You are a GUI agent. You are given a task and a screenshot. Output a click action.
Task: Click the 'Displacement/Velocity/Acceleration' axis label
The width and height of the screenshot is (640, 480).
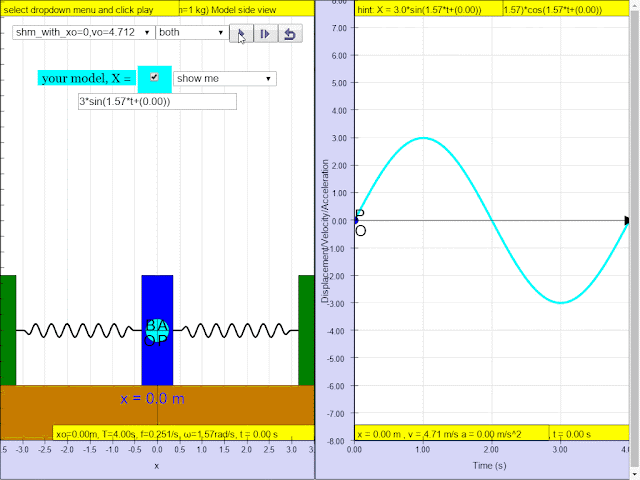pyautogui.click(x=325, y=231)
